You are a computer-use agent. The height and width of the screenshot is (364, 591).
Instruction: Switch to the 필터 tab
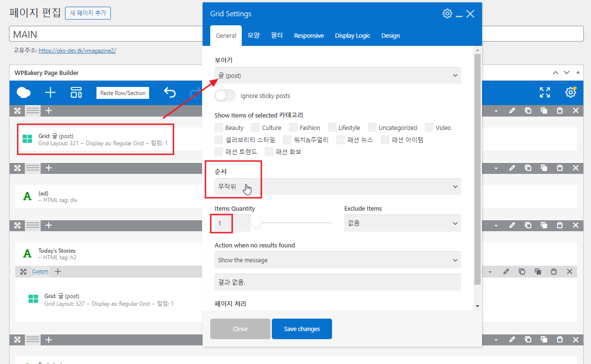point(277,35)
